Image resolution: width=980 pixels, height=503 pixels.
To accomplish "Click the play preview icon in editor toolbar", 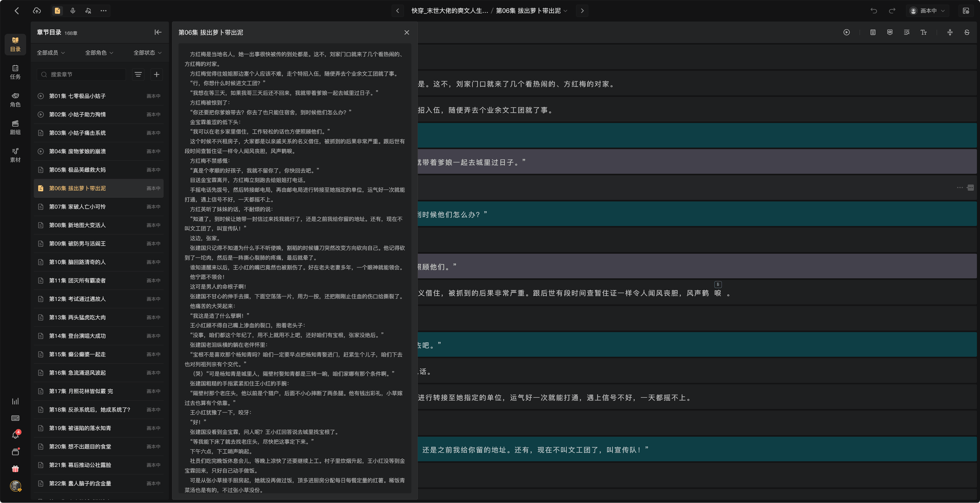I will 847,32.
